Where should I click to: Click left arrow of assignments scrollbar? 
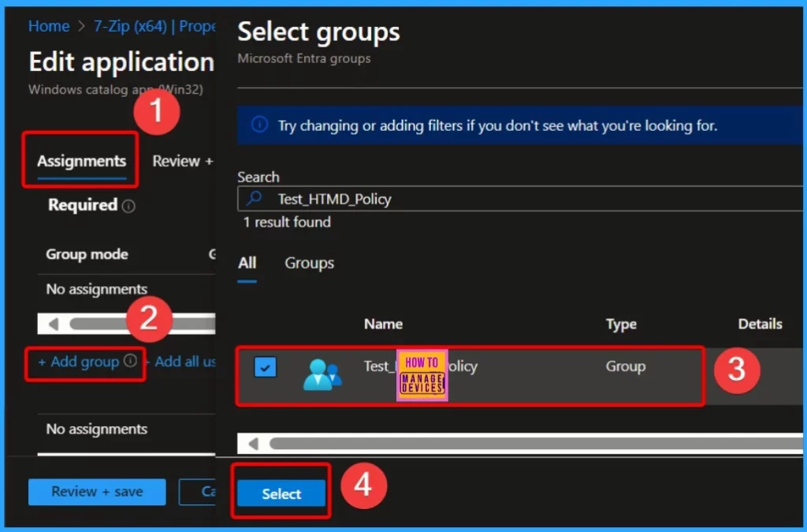click(x=53, y=324)
